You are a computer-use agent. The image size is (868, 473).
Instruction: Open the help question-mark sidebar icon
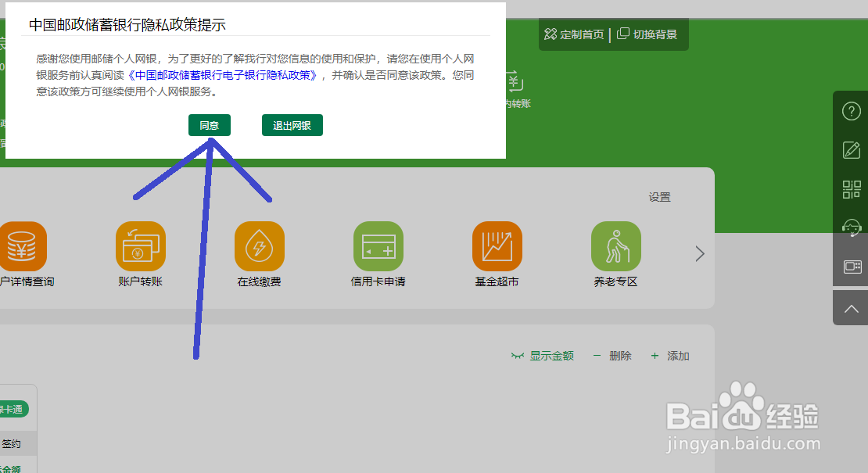[852, 111]
